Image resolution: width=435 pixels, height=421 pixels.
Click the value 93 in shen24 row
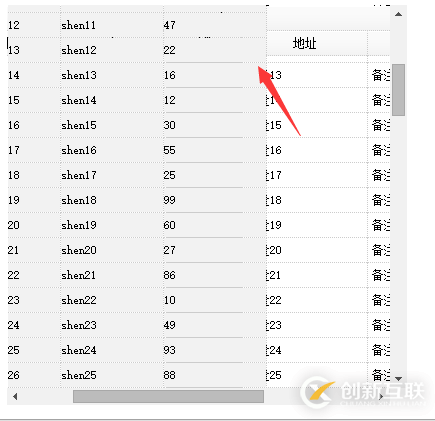tap(169, 350)
